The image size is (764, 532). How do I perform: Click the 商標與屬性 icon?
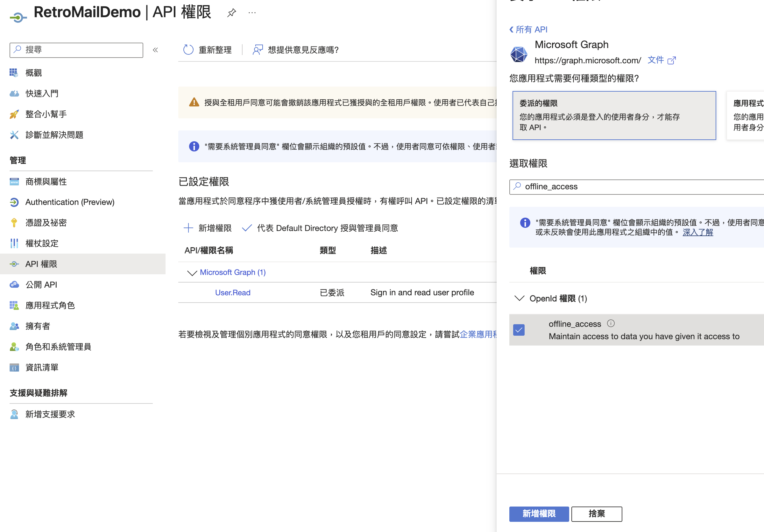pyautogui.click(x=14, y=182)
